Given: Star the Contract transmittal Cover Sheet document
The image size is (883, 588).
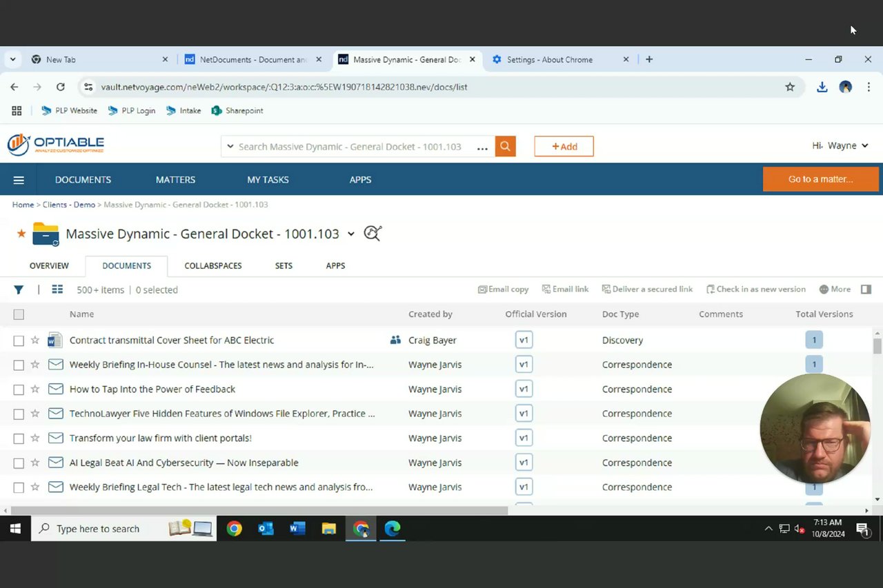Looking at the screenshot, I should [35, 340].
